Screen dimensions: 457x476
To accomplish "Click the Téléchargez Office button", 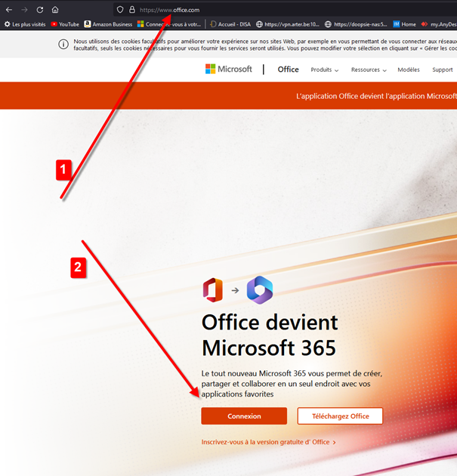I will (x=340, y=416).
